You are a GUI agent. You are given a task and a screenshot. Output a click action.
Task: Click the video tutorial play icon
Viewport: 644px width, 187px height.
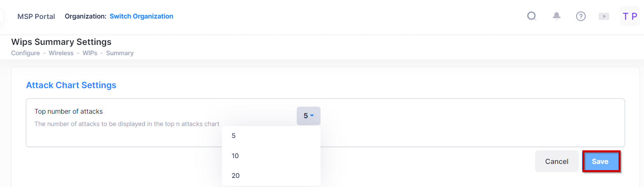pyautogui.click(x=604, y=16)
